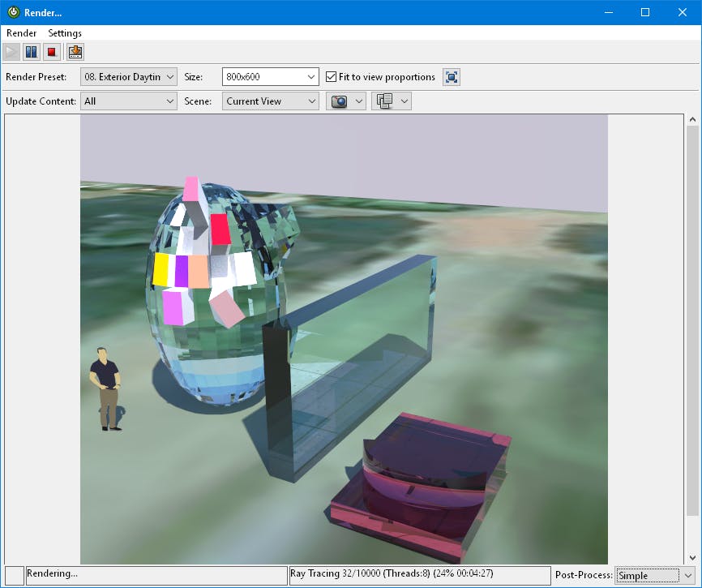
Task: Toggle Fit to view proportions checkbox
Action: 332,77
